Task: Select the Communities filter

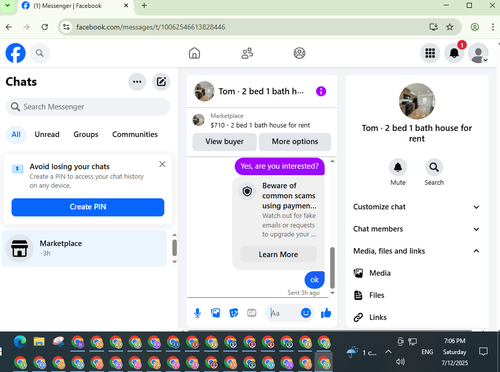Action: [135, 134]
